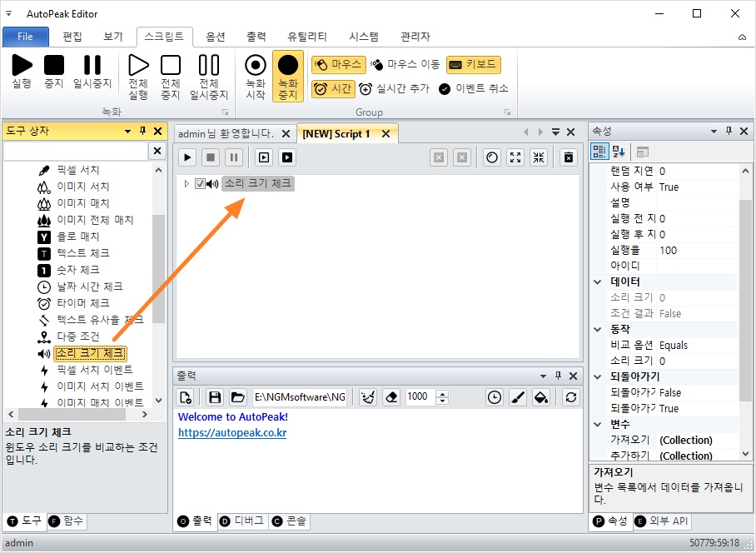This screenshot has width=756, height=553.
Task: Click the toolbox search input field
Action: tap(75, 151)
